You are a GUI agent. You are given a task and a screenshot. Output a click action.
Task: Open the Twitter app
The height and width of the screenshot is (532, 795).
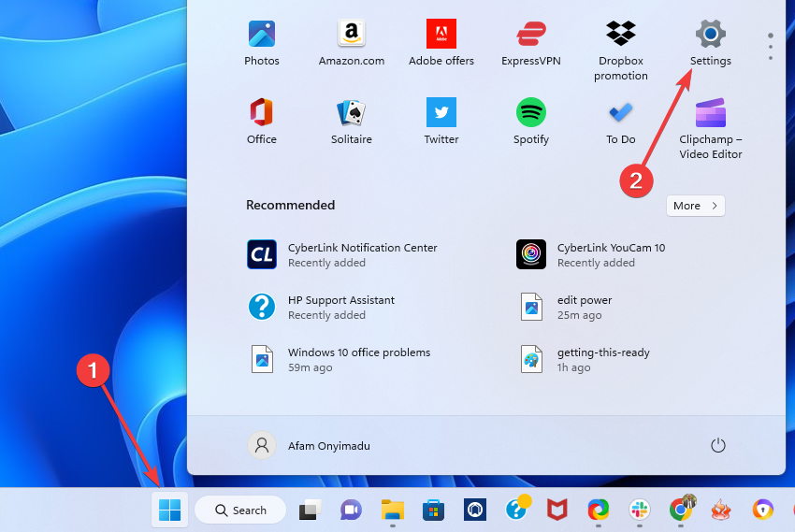441,122
